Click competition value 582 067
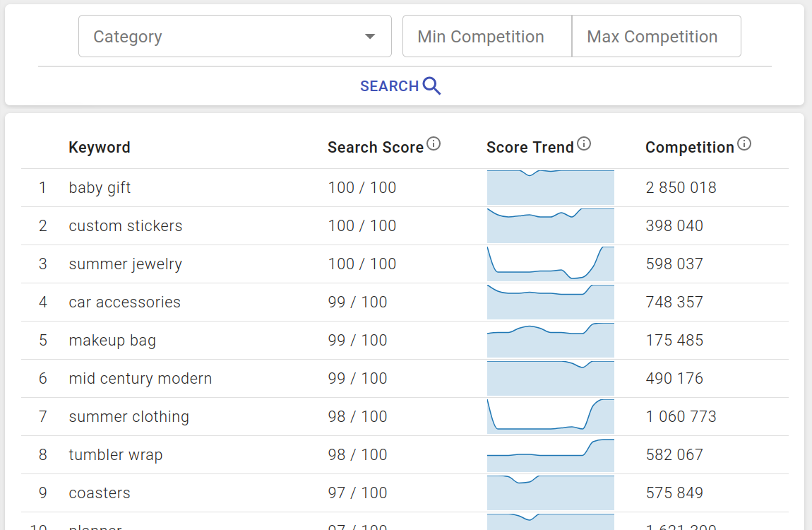812x530 pixels. tap(674, 455)
